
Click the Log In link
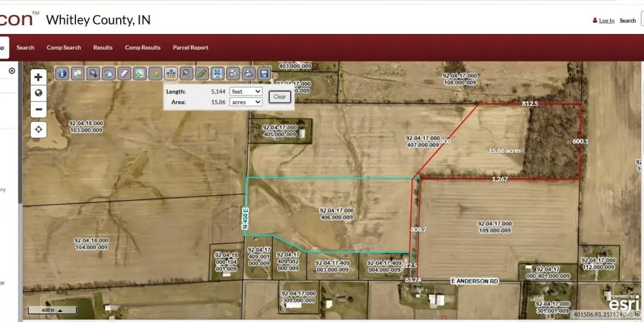(x=606, y=21)
